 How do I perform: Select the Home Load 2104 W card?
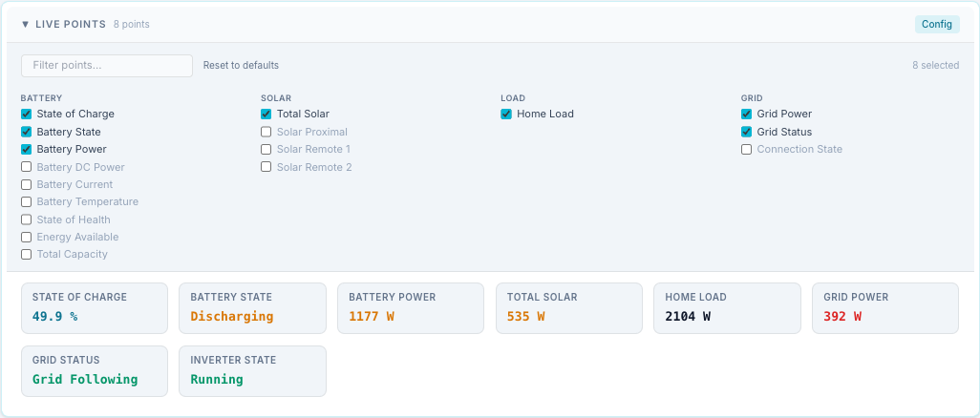click(727, 308)
